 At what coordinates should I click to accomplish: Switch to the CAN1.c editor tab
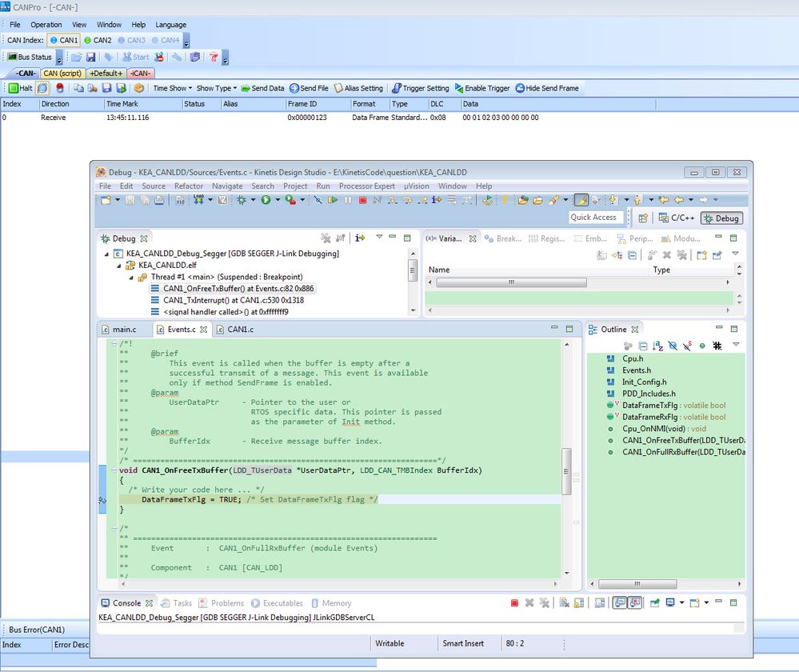point(235,330)
